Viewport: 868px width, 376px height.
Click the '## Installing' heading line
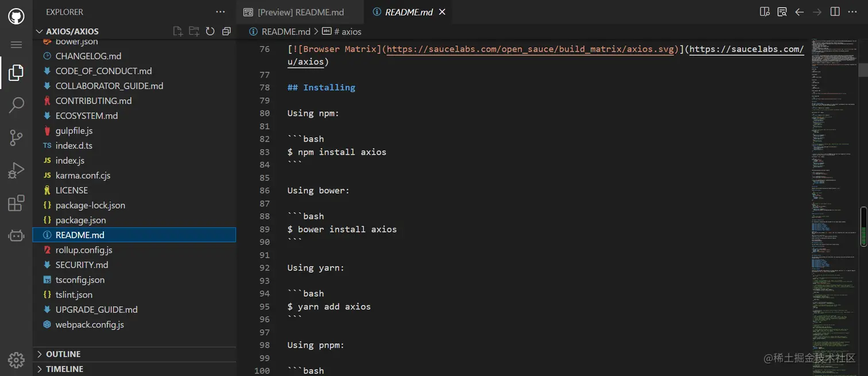tap(321, 88)
